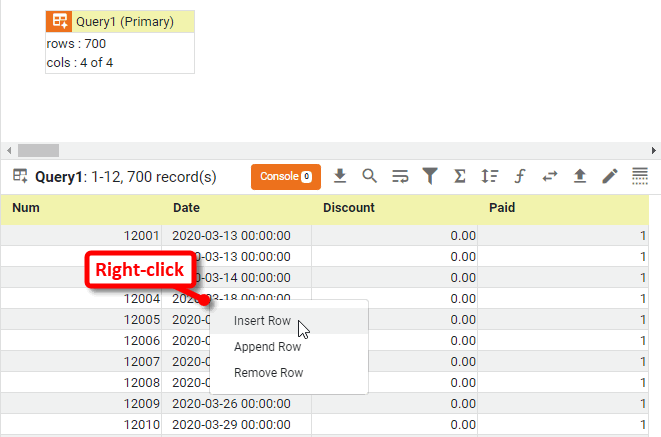This screenshot has height=437, width=661.
Task: Click the Query1 table icon in results bar
Action: [19, 176]
